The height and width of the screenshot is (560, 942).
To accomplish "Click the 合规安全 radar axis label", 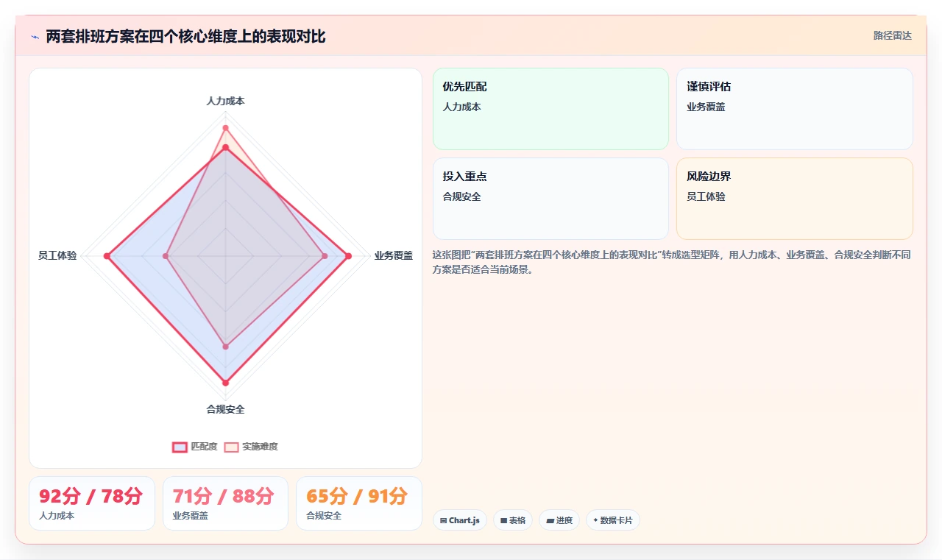I will point(225,409).
